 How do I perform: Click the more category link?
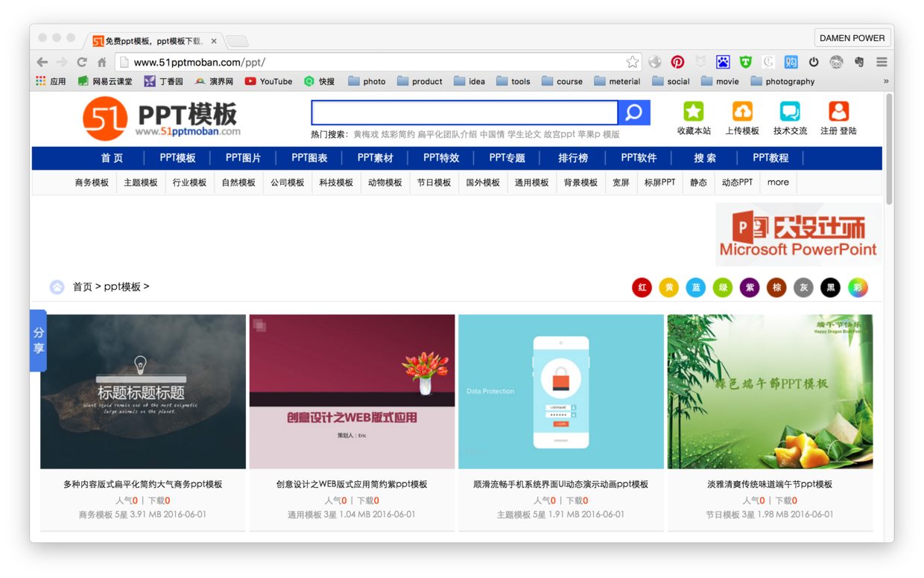pos(778,182)
